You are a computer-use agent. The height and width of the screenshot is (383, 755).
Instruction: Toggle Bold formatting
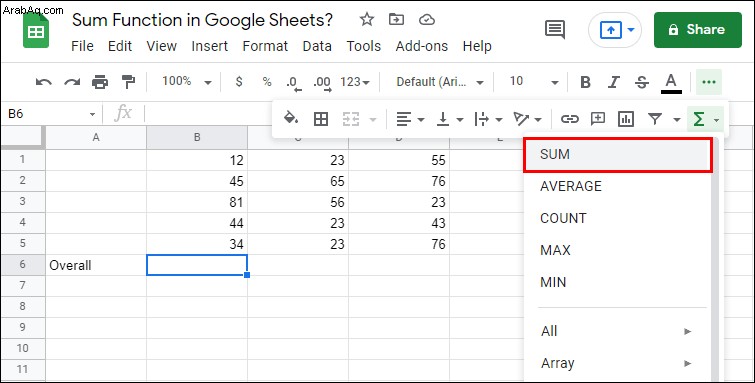[586, 82]
